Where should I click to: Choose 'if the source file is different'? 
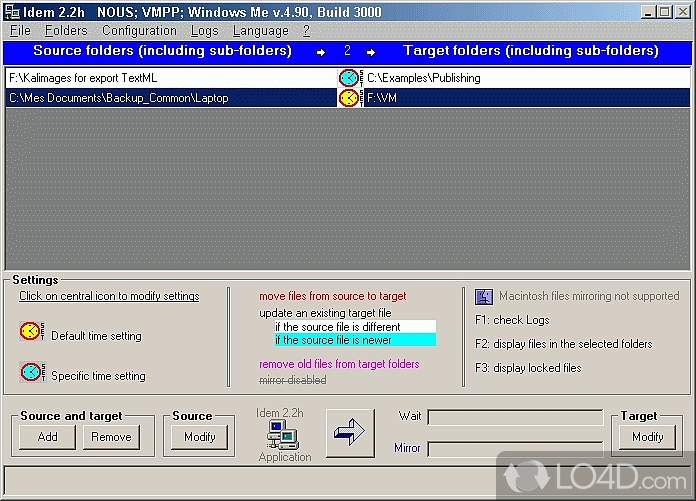[355, 327]
